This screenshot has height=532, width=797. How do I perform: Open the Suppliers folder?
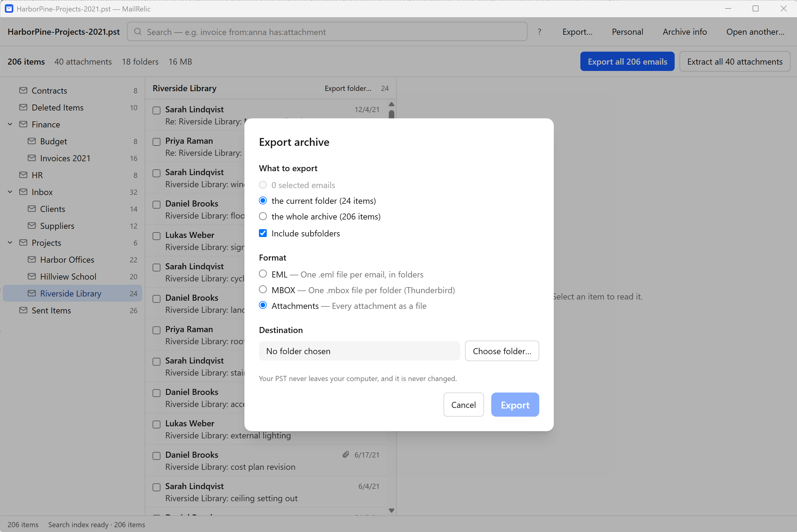[72, 226]
